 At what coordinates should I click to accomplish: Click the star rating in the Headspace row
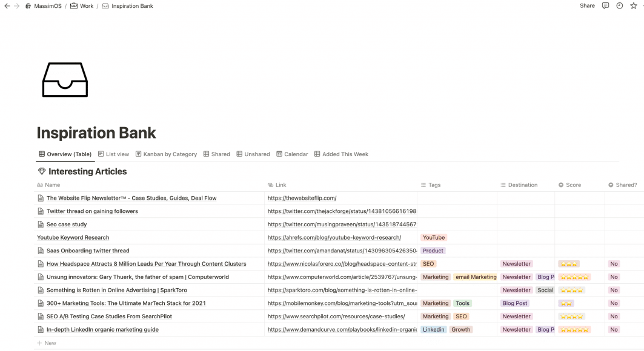(x=568, y=263)
